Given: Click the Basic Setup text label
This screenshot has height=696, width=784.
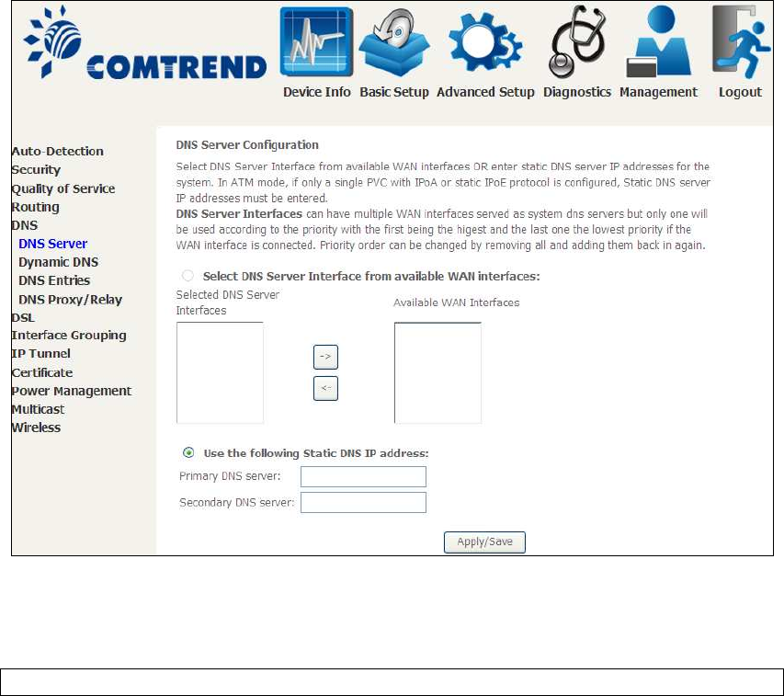Looking at the screenshot, I should tap(394, 93).
